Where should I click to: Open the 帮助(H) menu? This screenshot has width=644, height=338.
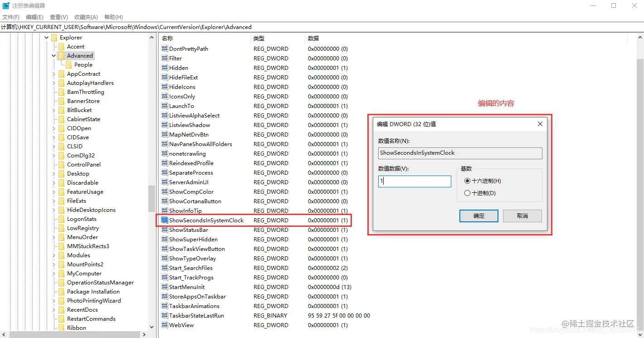(x=113, y=17)
